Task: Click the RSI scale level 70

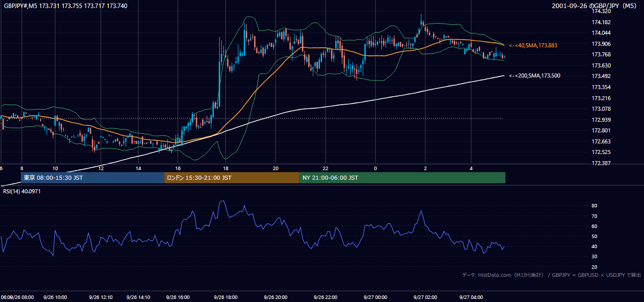Action: click(594, 216)
